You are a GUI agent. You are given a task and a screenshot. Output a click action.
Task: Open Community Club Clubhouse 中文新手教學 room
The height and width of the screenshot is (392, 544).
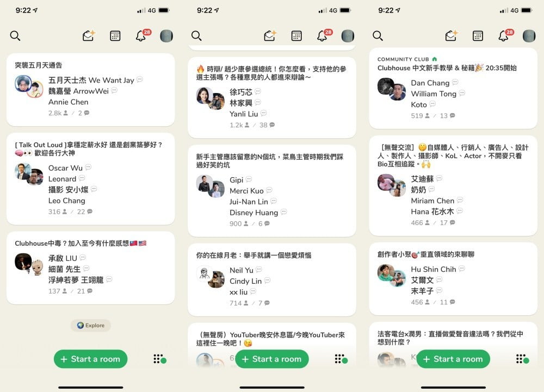point(453,89)
